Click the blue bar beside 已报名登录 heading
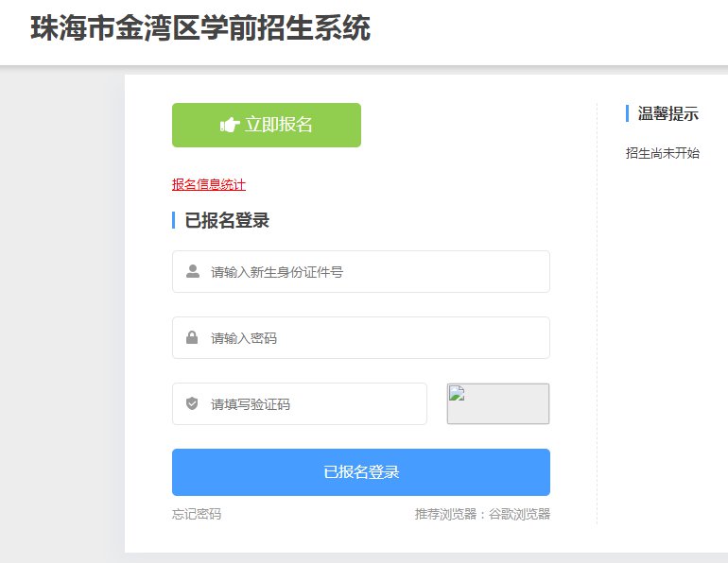This screenshot has width=728, height=563. click(x=174, y=220)
